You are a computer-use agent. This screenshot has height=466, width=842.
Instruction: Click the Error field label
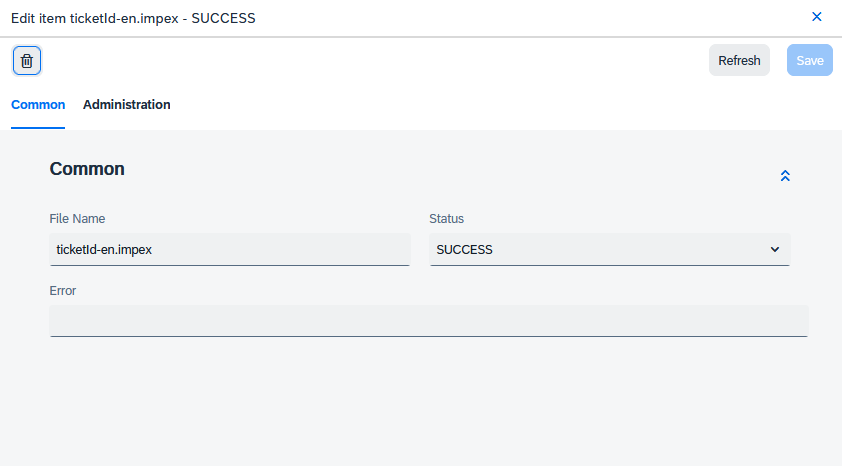[62, 291]
